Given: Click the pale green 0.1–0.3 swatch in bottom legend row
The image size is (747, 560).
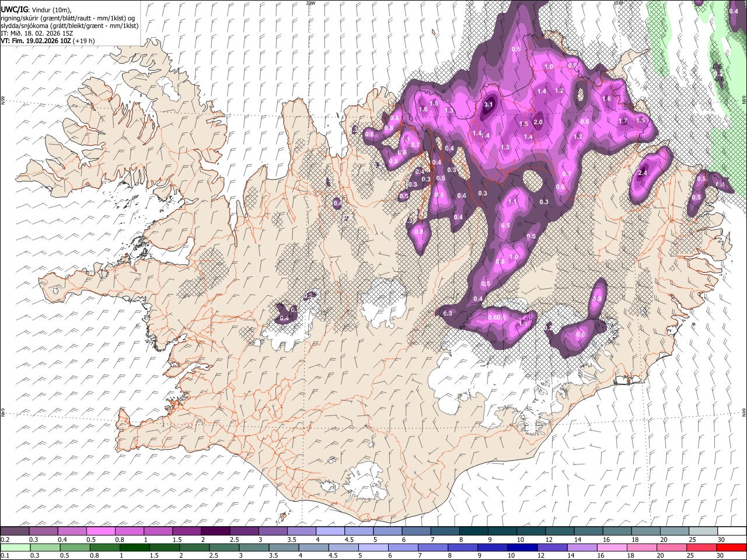Looking at the screenshot, I should pos(15,547).
